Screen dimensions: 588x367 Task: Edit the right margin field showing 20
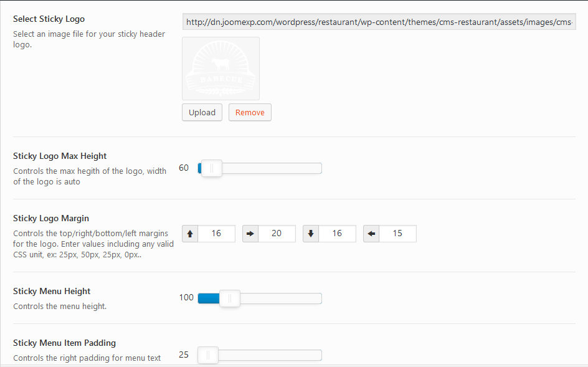point(277,234)
